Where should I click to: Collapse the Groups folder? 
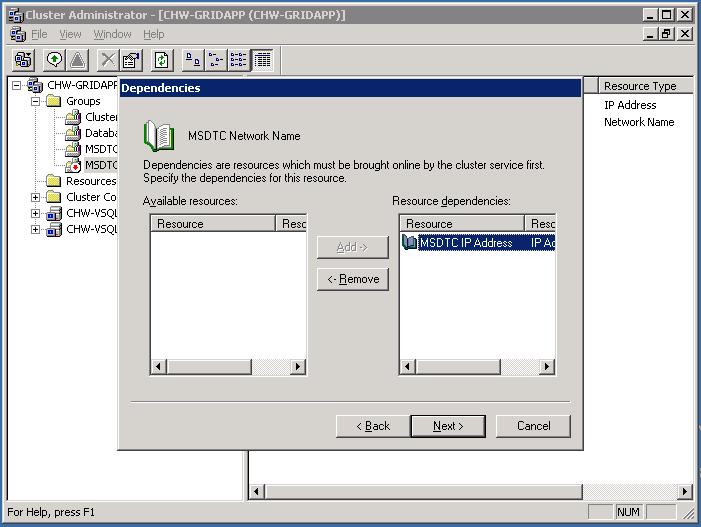pyautogui.click(x=35, y=101)
